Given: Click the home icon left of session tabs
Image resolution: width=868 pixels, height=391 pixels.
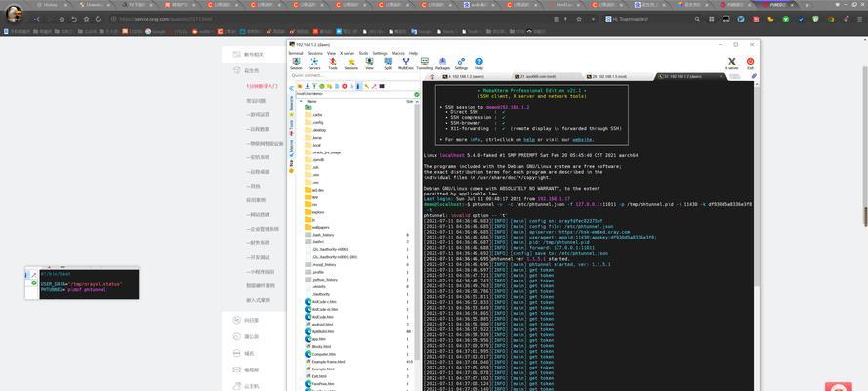Looking at the screenshot, I should (x=432, y=76).
